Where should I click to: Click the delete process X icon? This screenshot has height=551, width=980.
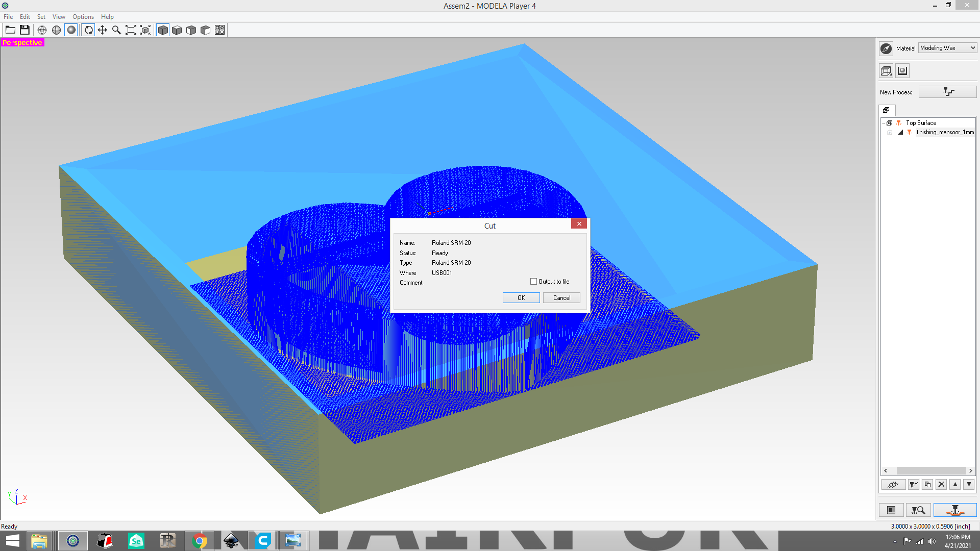pyautogui.click(x=942, y=485)
